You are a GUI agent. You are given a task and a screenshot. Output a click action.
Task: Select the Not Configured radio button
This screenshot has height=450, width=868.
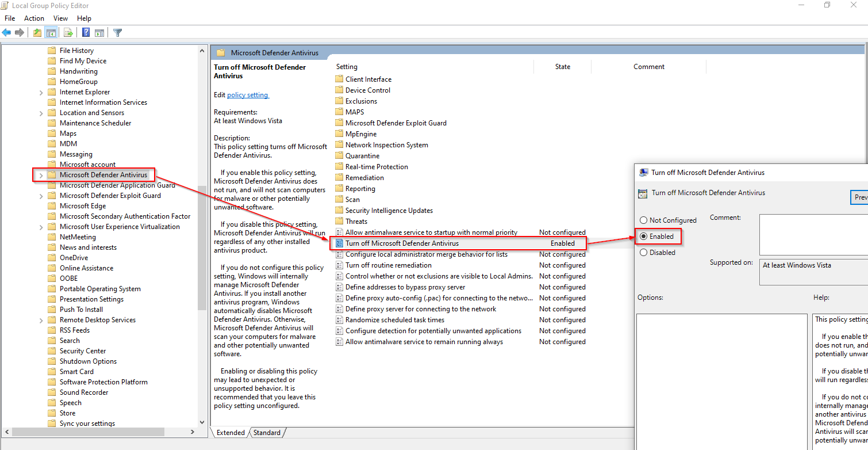pos(643,220)
